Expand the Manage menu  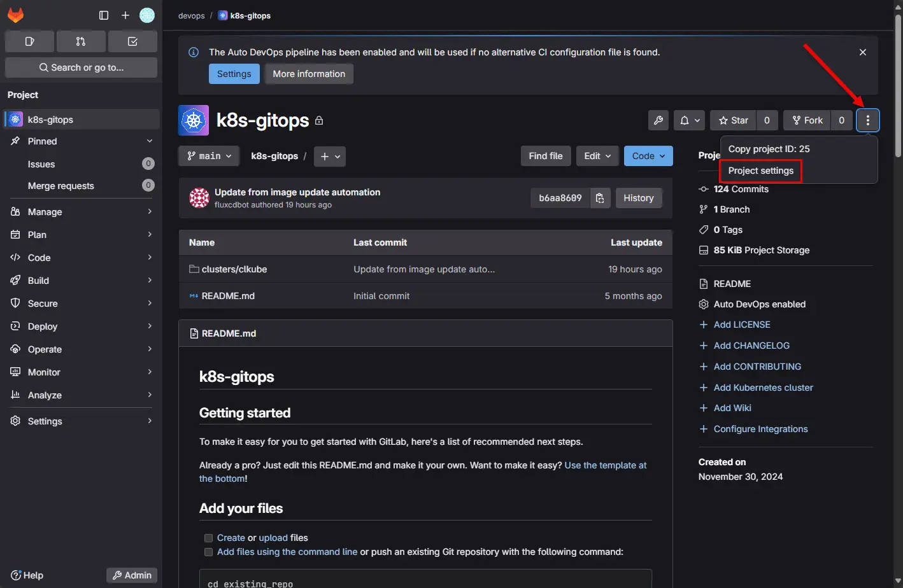tap(81, 212)
